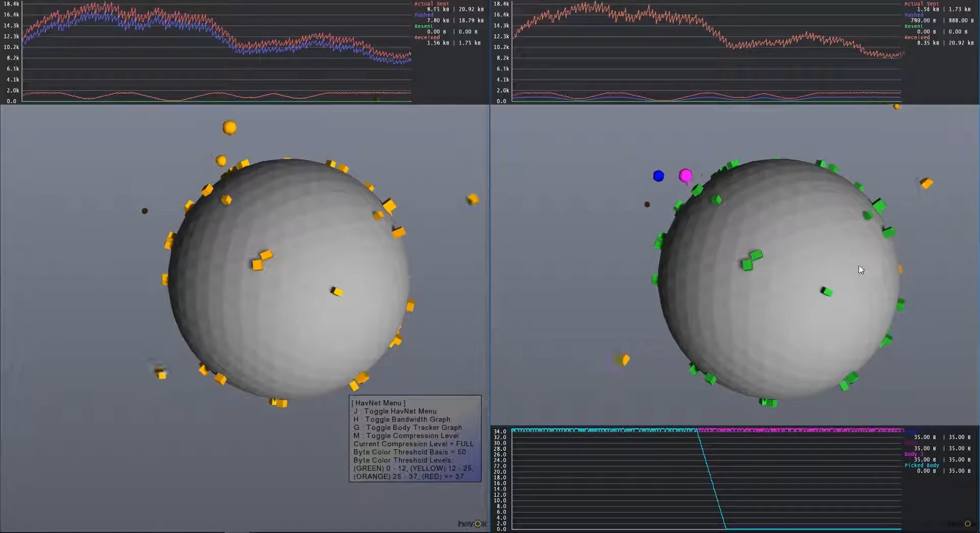Click the Havok logo in left viewport
This screenshot has width=980, height=533.
[x=472, y=523]
